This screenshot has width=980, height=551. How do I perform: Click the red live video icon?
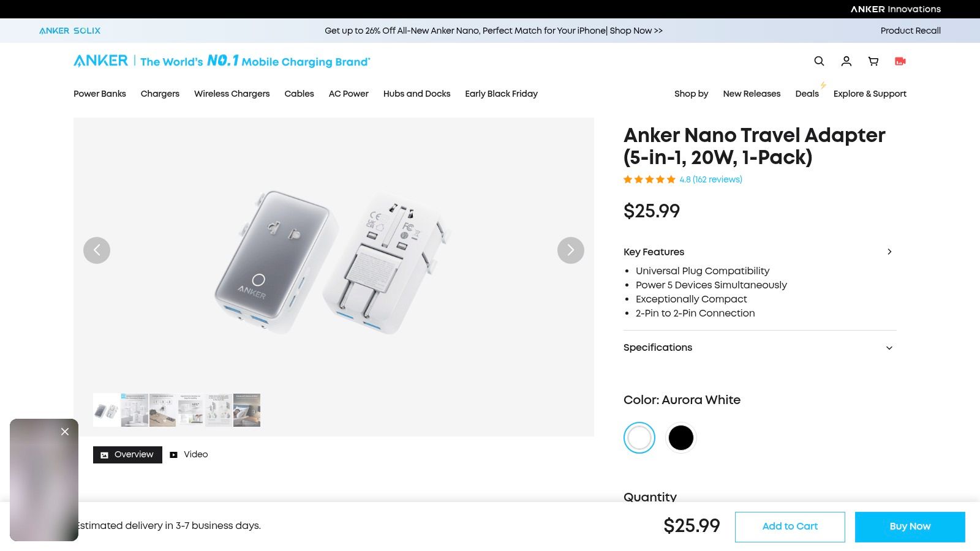899,61
